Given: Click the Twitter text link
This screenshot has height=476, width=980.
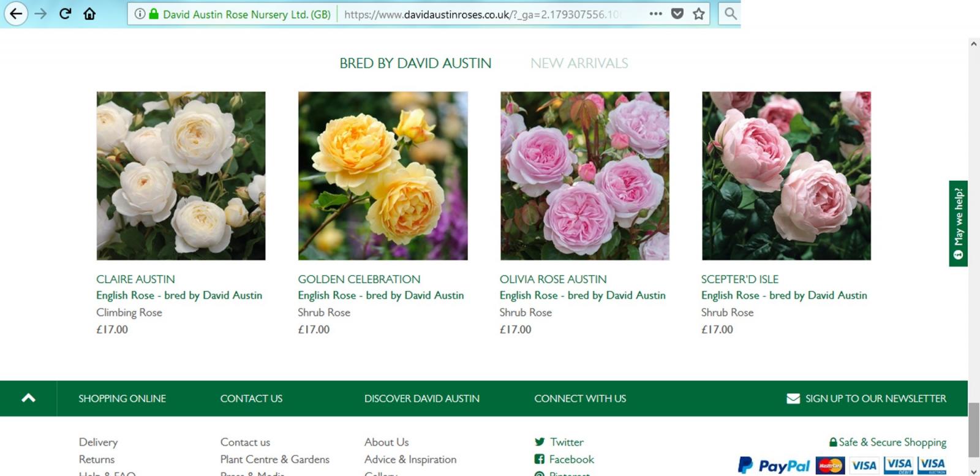Looking at the screenshot, I should [567, 442].
